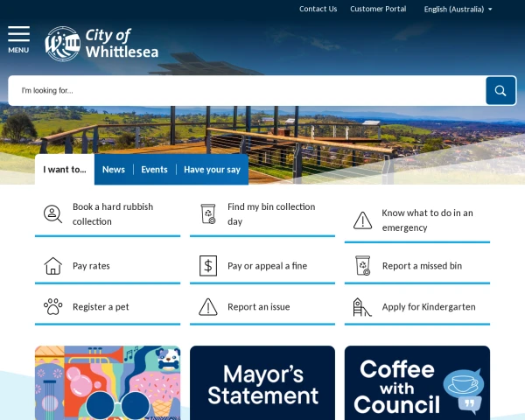525x420 pixels.
Task: Open the Coffee with Council card
Action: pyautogui.click(x=417, y=383)
